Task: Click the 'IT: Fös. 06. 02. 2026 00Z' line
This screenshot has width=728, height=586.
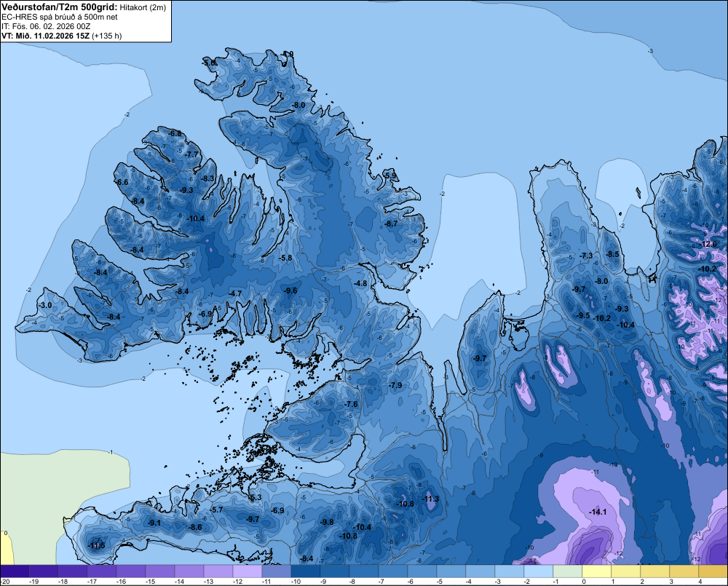Action: (46, 26)
